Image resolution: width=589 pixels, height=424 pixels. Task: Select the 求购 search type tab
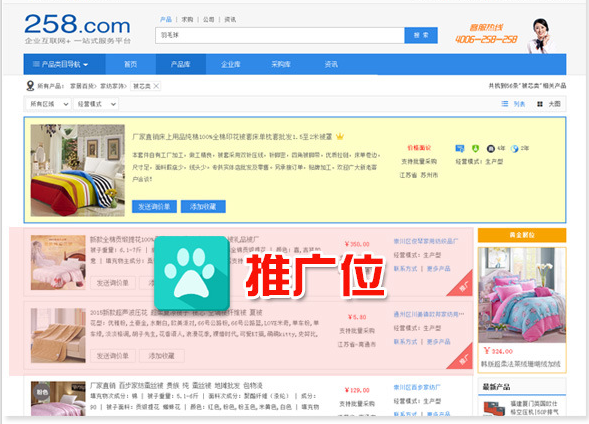[x=187, y=20]
